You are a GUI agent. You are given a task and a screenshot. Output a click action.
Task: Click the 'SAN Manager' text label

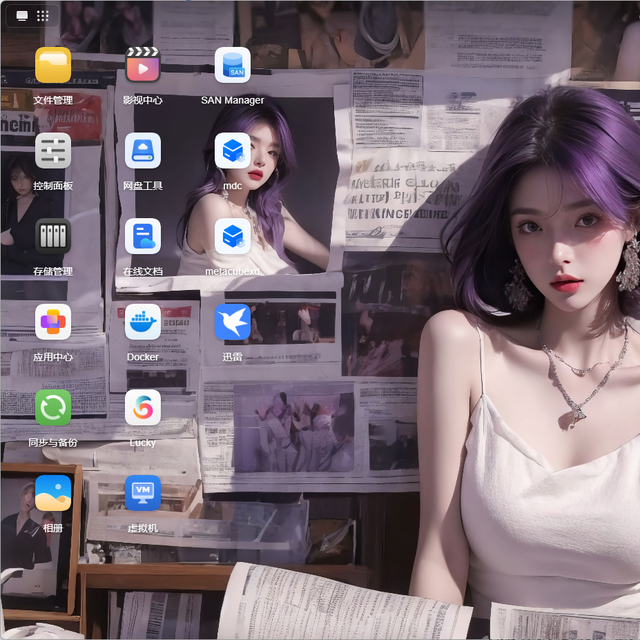(x=233, y=100)
